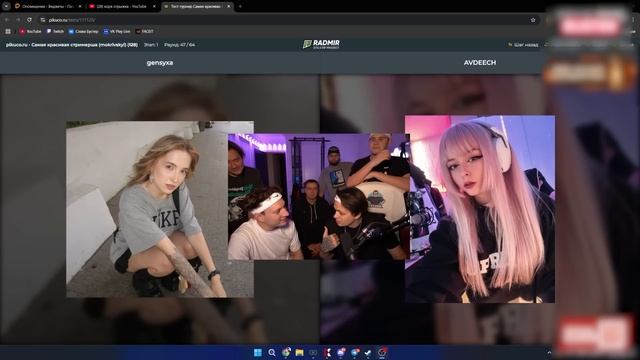Switch to the YouTube browser tab
640x360 pixels.
pos(122,7)
